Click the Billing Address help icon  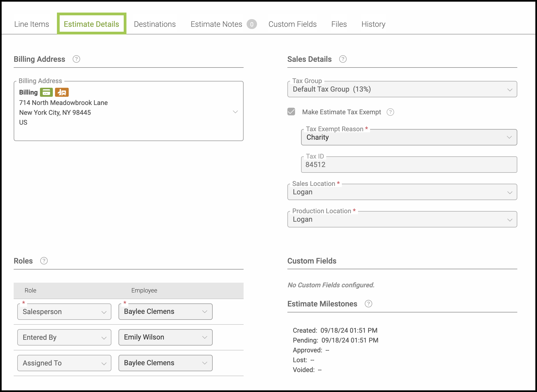76,59
